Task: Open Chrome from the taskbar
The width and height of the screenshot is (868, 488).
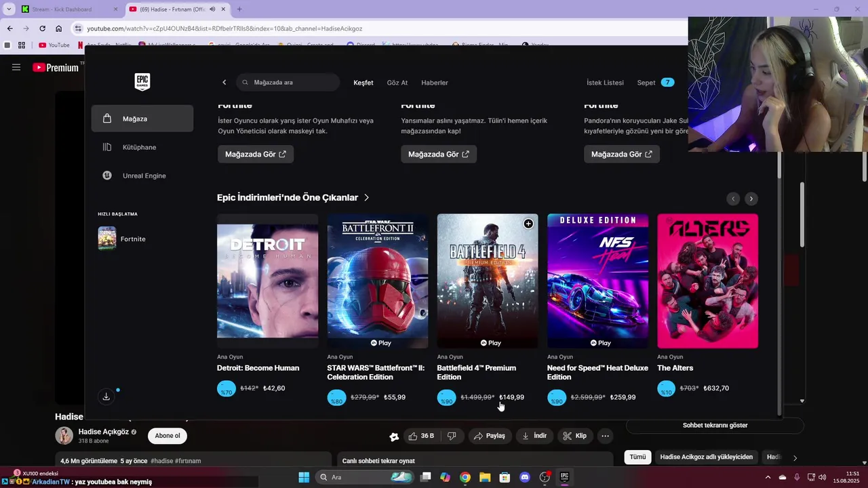Action: click(465, 477)
